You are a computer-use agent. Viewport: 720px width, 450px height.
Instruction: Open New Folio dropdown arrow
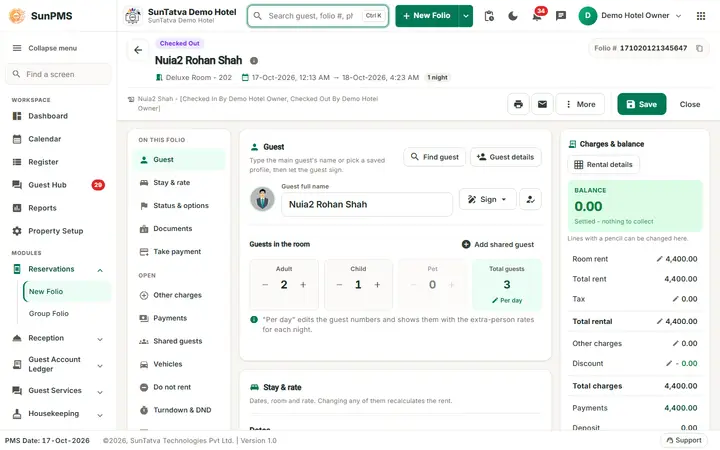466,16
